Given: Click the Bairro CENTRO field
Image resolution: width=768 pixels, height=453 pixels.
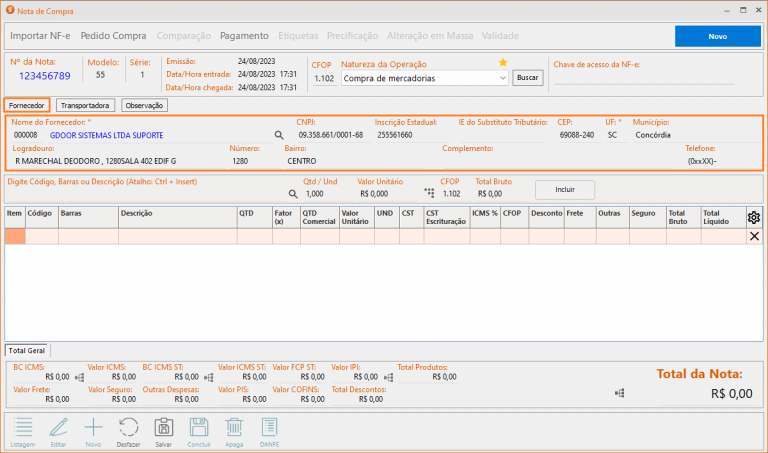Looking at the screenshot, I should click(x=360, y=161).
